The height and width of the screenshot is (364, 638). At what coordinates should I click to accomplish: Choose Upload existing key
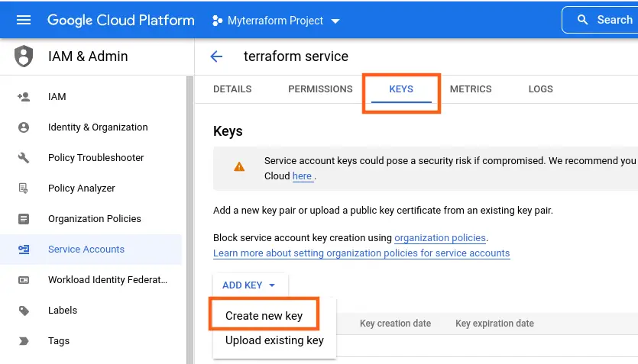click(274, 340)
